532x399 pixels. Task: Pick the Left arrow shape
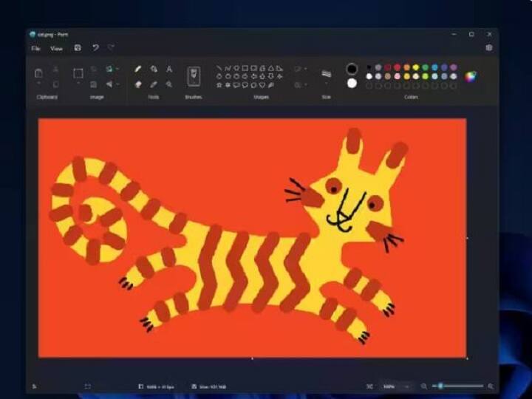pyautogui.click(x=253, y=76)
